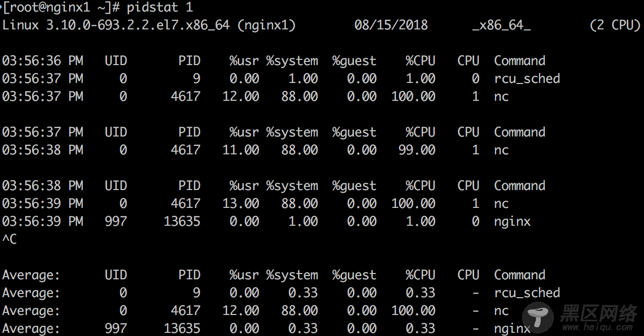Click PID 13635 in Average row
The image size is (644, 336).
pos(182,329)
